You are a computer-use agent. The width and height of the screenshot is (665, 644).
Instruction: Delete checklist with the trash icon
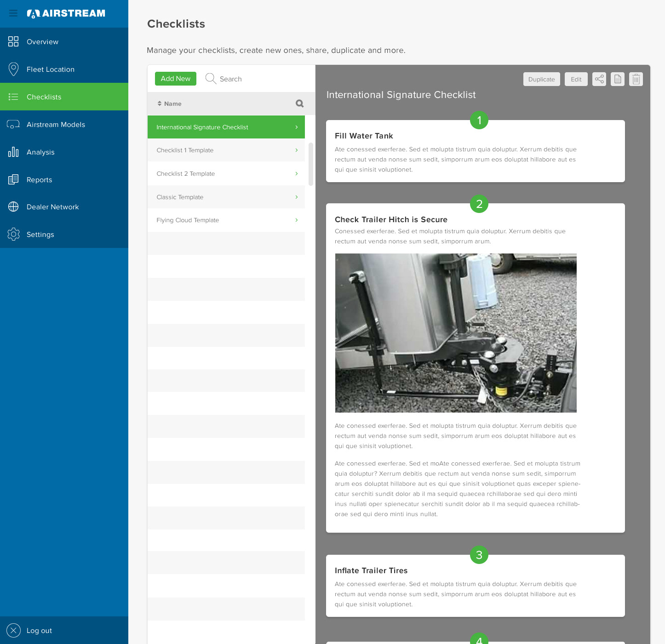pyautogui.click(x=636, y=79)
